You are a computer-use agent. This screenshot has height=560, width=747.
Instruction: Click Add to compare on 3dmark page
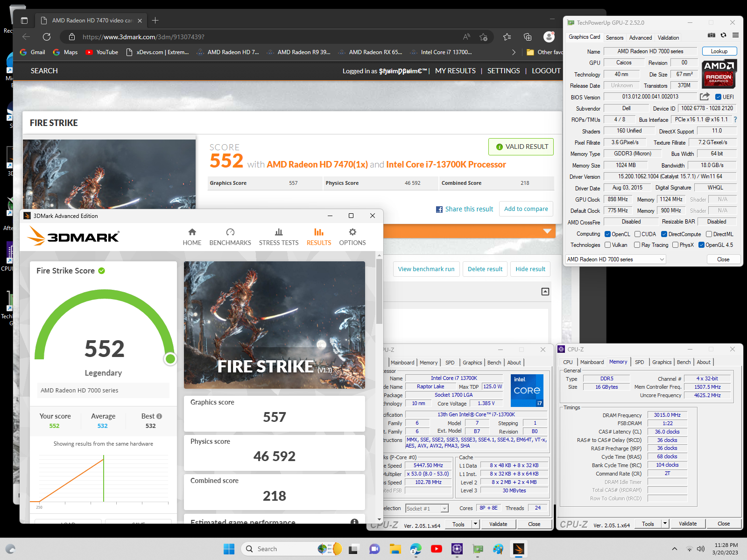click(x=526, y=209)
